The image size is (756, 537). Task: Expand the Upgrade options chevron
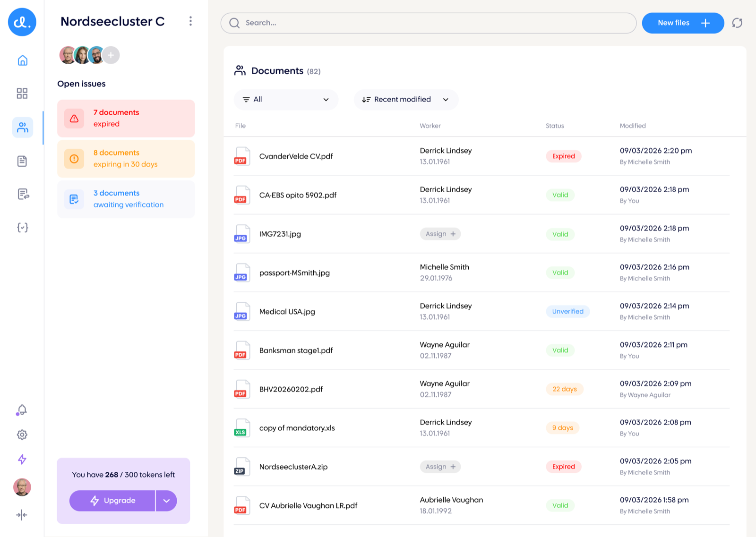coord(166,501)
